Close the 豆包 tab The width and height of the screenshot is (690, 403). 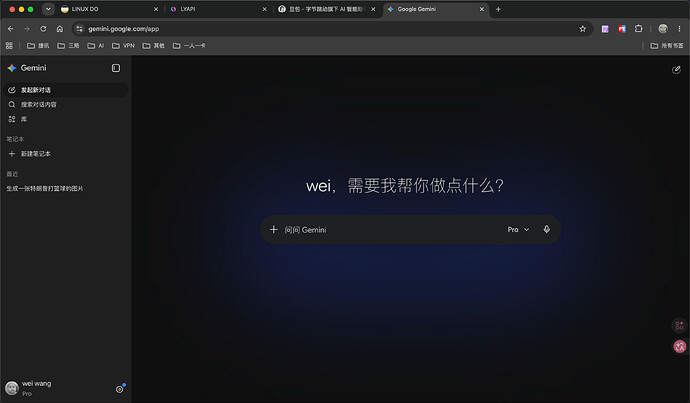tap(373, 9)
